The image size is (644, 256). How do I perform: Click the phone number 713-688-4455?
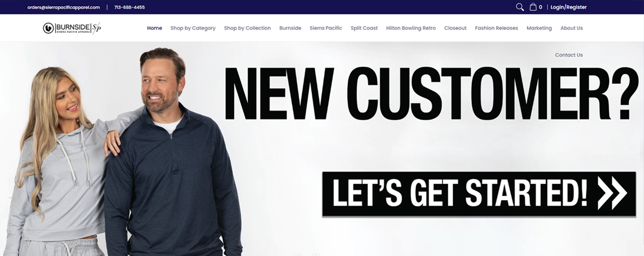click(x=129, y=7)
